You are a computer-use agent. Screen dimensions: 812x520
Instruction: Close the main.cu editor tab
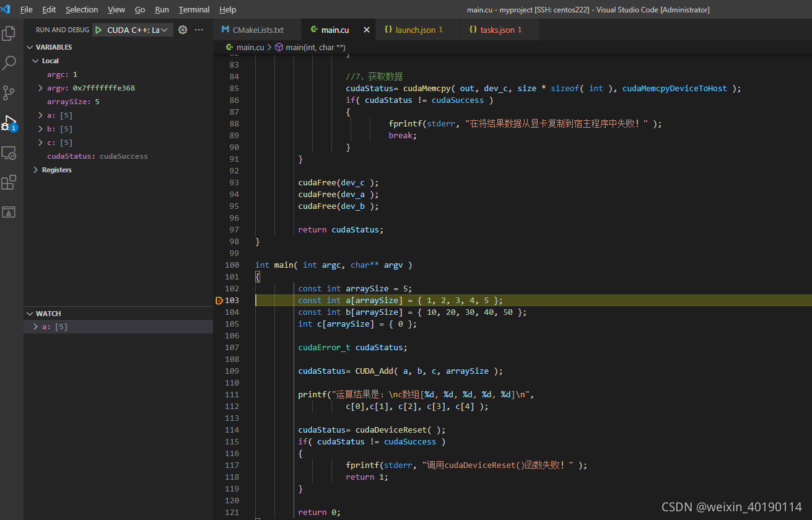tap(367, 30)
